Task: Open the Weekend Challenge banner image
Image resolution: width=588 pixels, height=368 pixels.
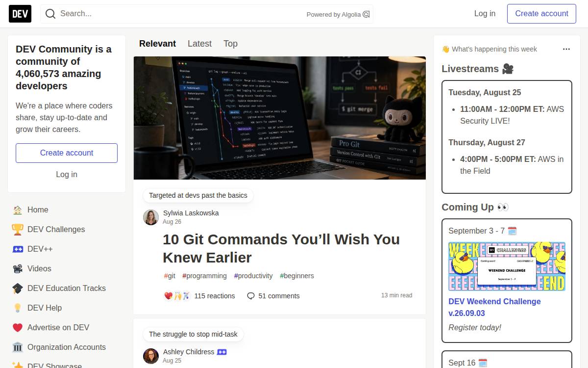Action: tap(507, 266)
